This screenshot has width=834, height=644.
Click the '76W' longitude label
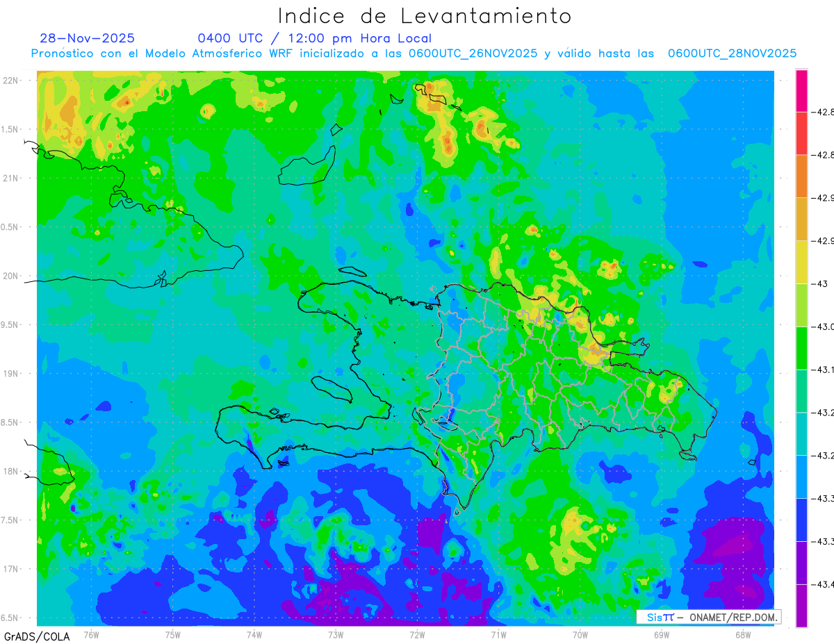(x=91, y=634)
